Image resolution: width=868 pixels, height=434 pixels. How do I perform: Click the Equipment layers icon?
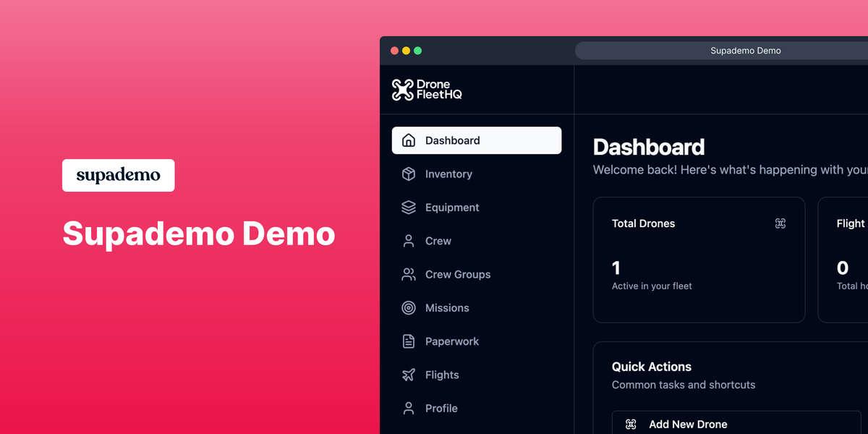pos(409,208)
